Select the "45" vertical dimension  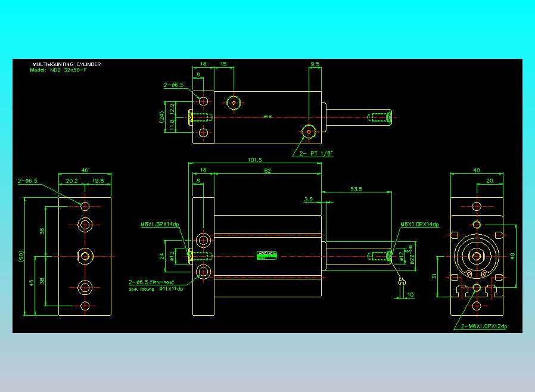point(32,283)
